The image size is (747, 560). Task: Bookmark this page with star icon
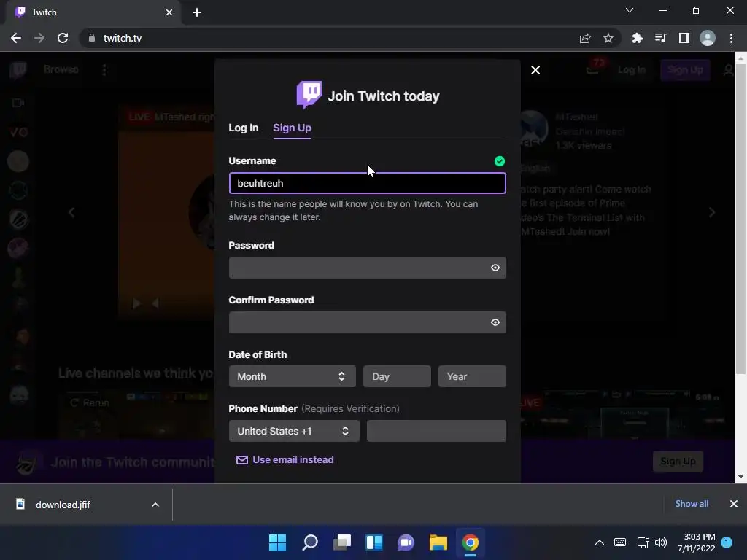coord(608,38)
